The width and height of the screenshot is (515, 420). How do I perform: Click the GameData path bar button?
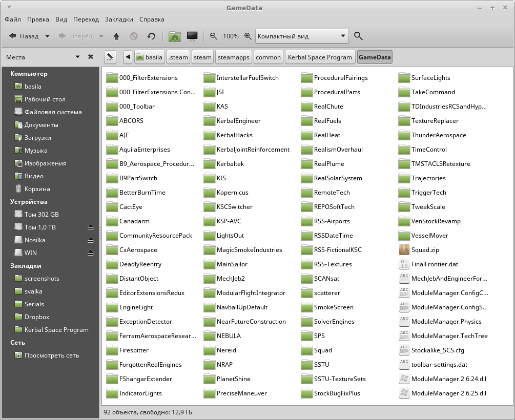coord(375,57)
